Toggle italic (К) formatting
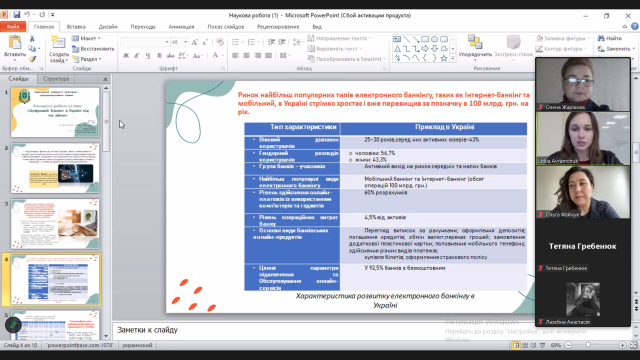Image resolution: width=640 pixels, height=360 pixels. (137, 56)
